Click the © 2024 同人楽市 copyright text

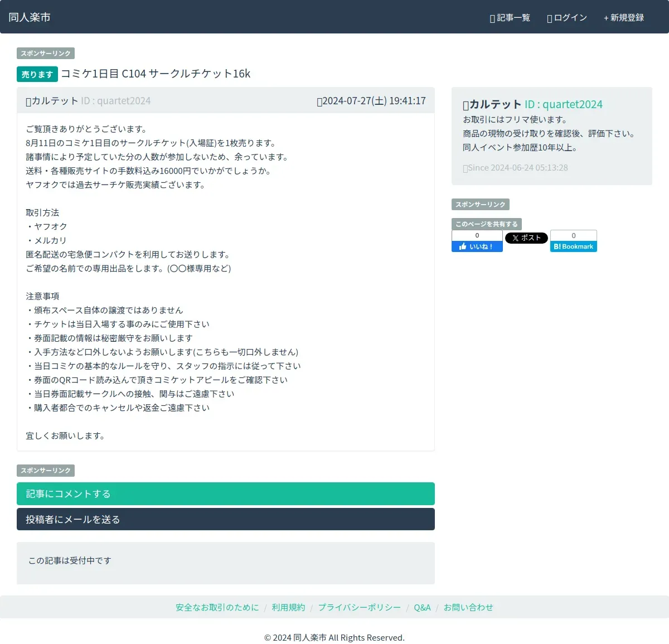[x=334, y=638]
